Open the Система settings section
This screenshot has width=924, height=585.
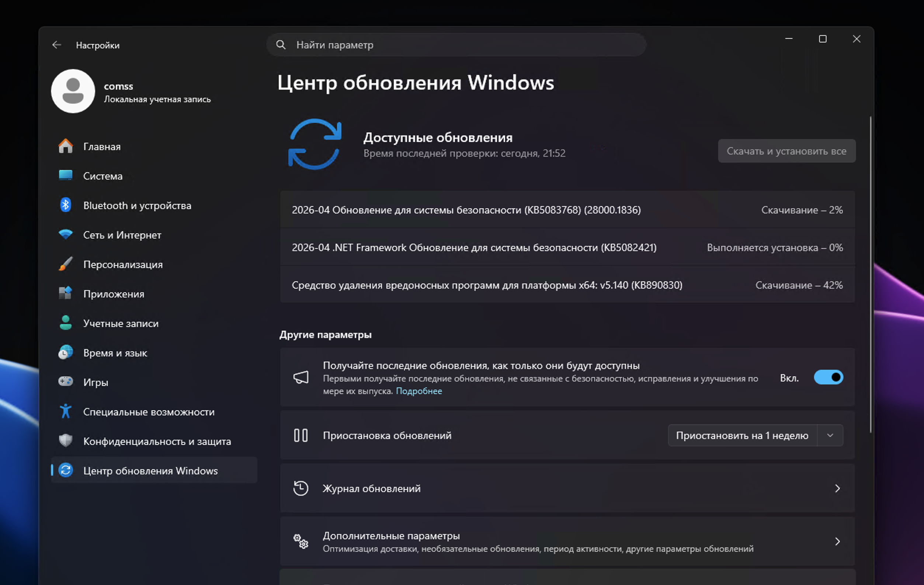click(103, 176)
